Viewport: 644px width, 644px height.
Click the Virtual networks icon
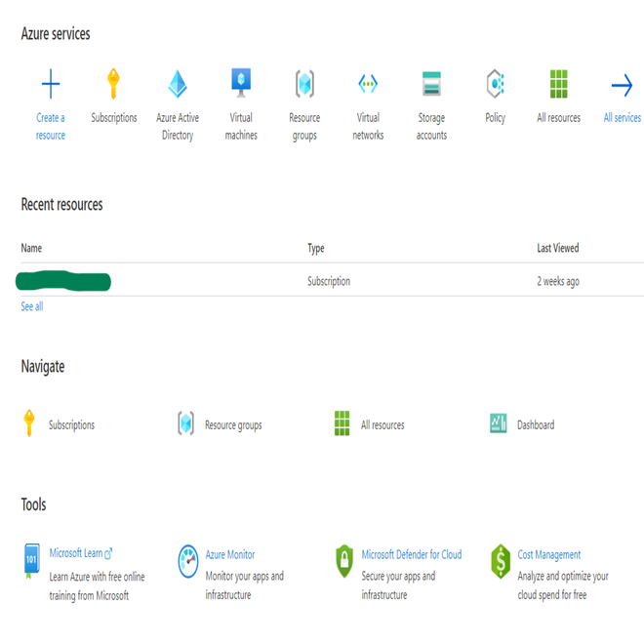pos(368,84)
